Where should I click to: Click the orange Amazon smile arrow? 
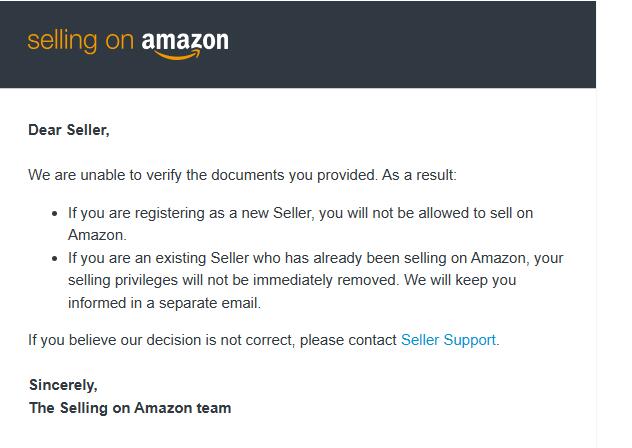coord(177,55)
